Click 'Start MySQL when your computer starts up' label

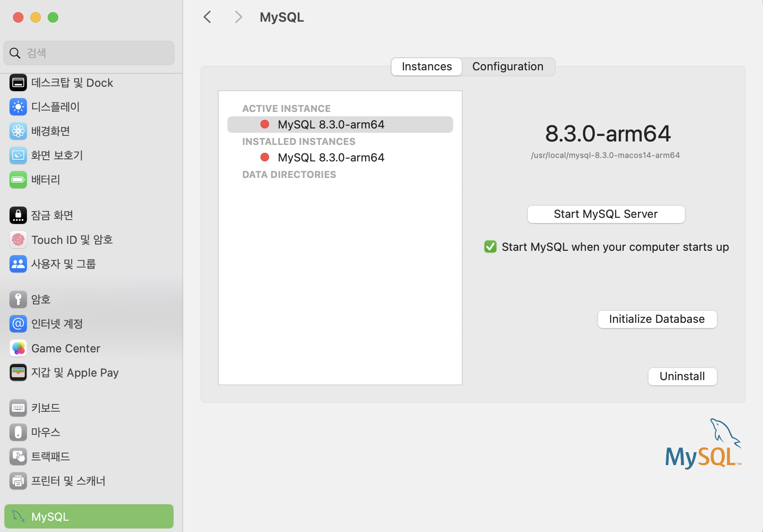click(615, 247)
